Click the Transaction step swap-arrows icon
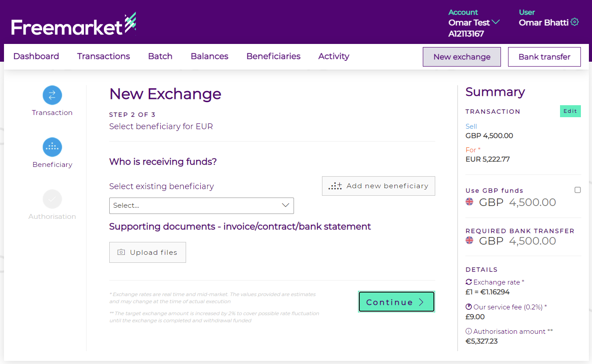This screenshot has width=592, height=364. [x=52, y=95]
